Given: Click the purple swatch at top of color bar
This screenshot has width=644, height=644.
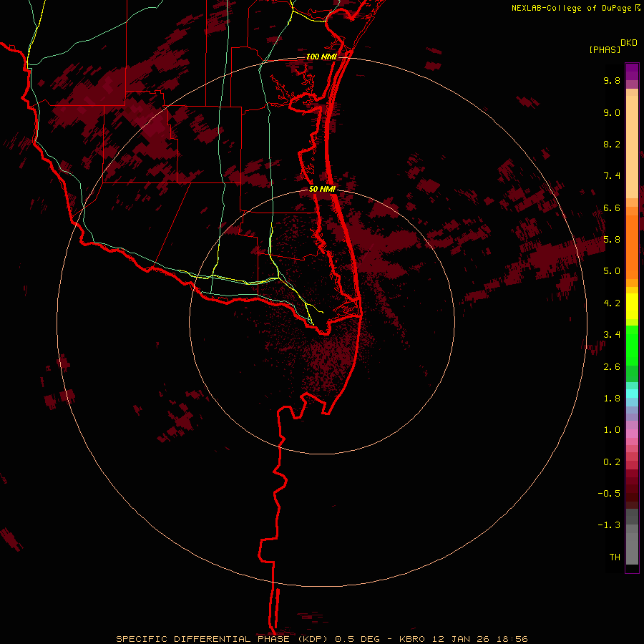Looking at the screenshot, I should tap(632, 72).
